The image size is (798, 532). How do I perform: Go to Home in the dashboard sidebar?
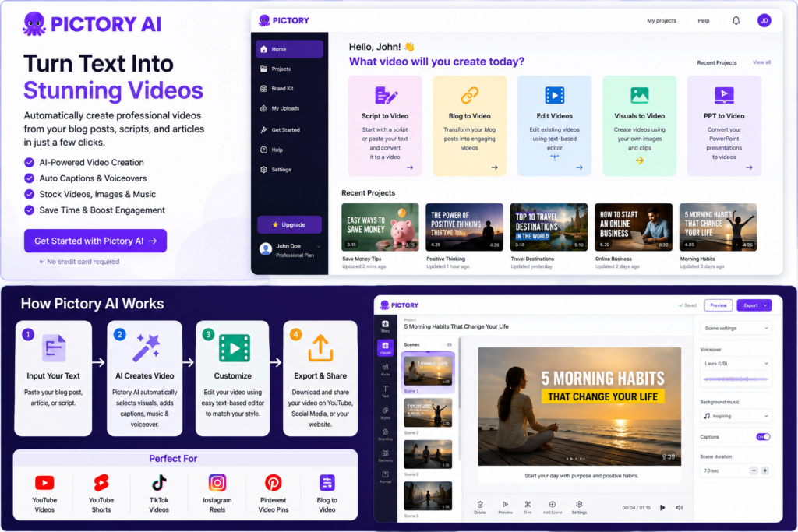tap(289, 49)
